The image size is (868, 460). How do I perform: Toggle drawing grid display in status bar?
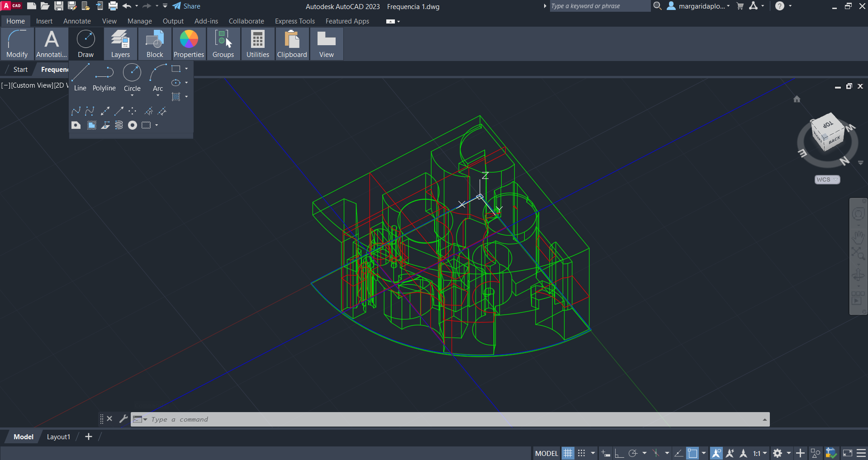click(568, 453)
